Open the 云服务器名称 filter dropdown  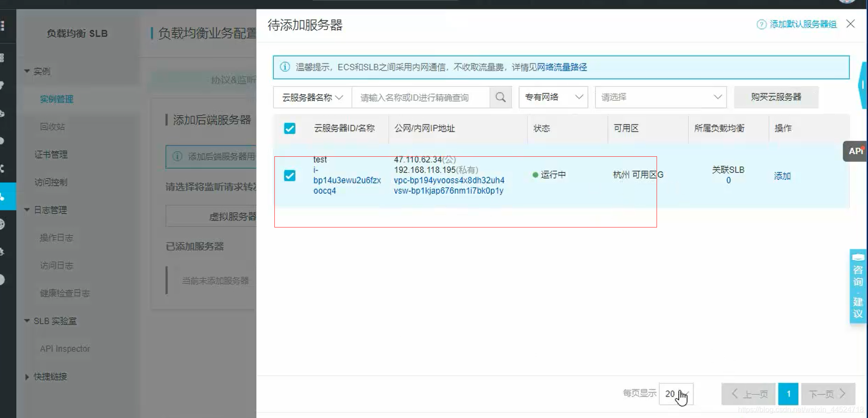click(x=312, y=97)
